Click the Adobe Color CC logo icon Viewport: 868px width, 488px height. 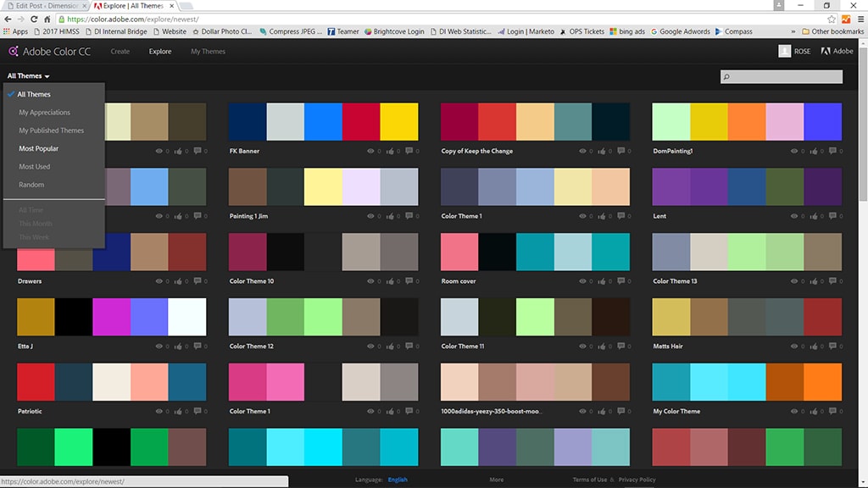(x=13, y=51)
